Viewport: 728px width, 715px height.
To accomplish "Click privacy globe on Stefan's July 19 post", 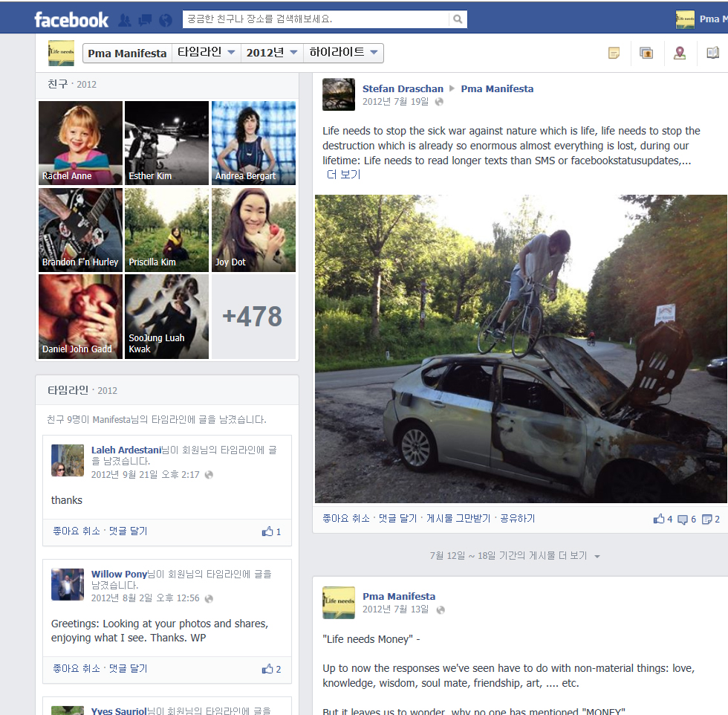I will (x=439, y=102).
